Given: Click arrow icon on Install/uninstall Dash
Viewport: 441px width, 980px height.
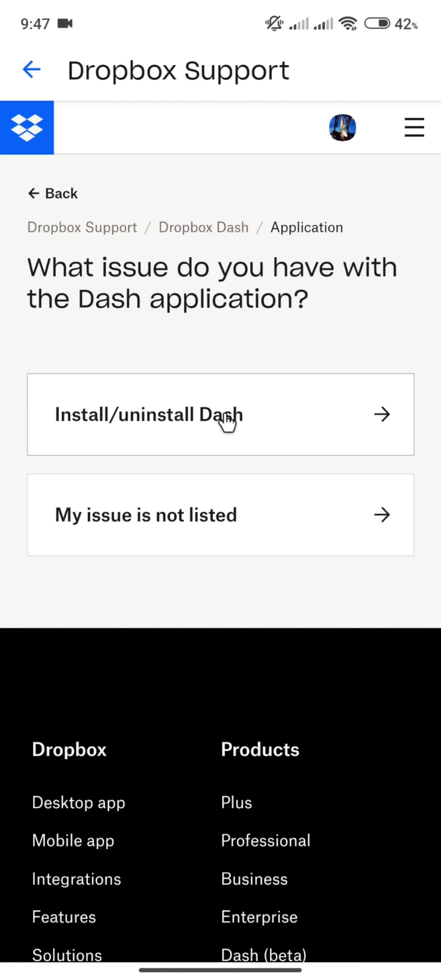Looking at the screenshot, I should point(382,414).
